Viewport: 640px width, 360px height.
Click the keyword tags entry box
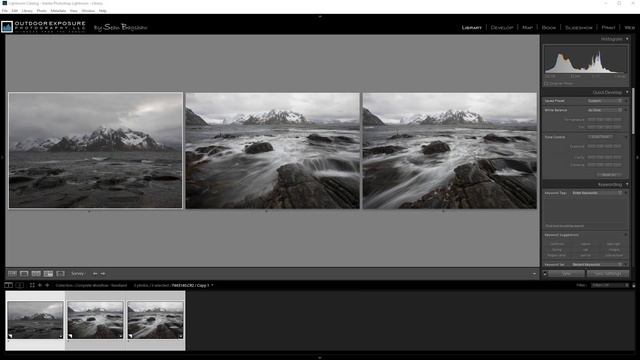coord(584,210)
